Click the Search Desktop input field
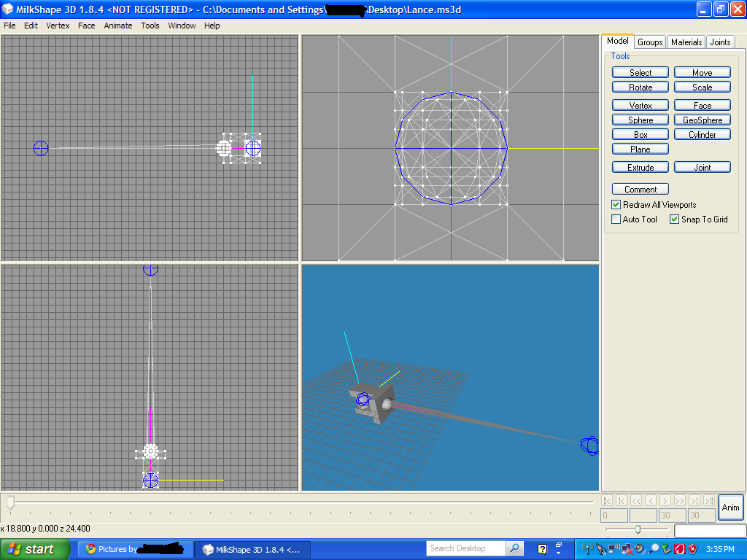747x560 pixels. point(465,548)
